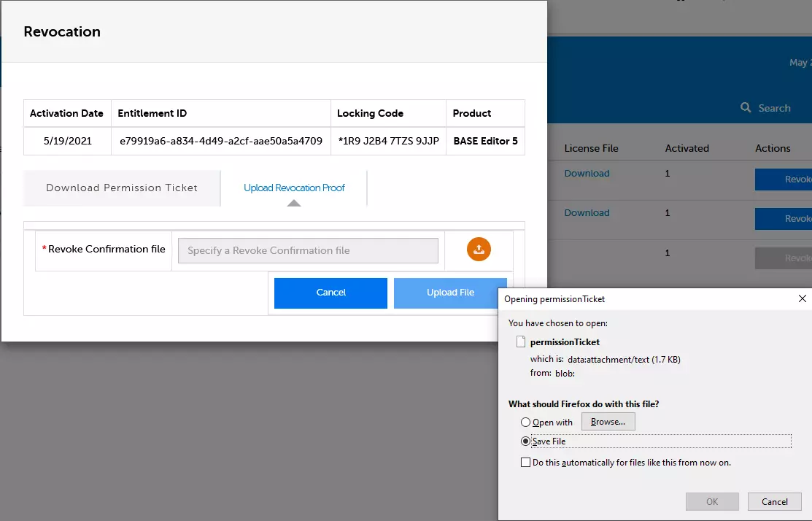Open the first Download license file link
This screenshot has height=521, width=812.
(587, 173)
